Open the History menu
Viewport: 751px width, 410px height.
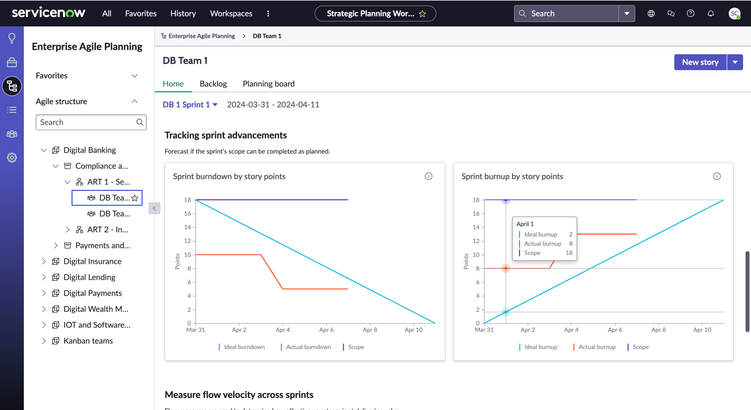pyautogui.click(x=183, y=13)
